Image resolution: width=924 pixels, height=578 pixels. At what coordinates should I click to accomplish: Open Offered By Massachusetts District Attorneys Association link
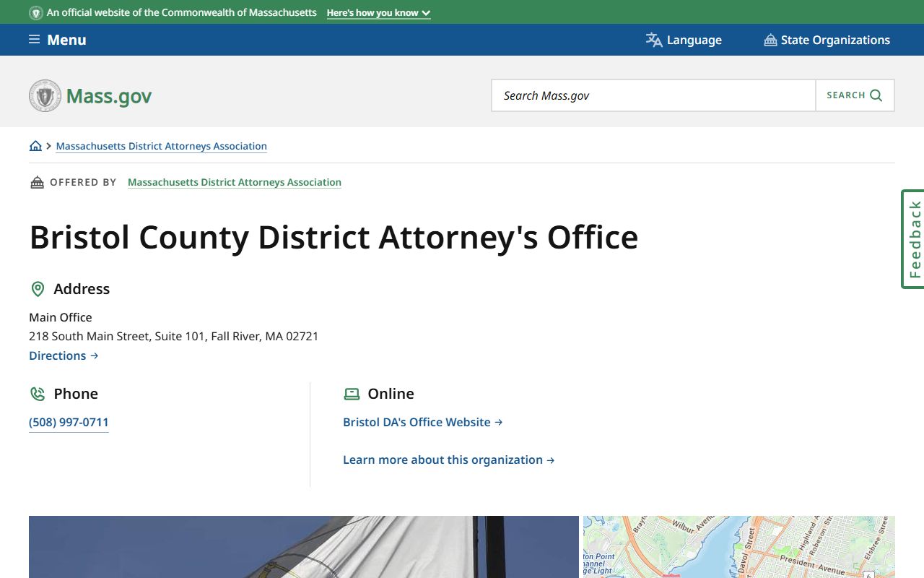tap(235, 182)
